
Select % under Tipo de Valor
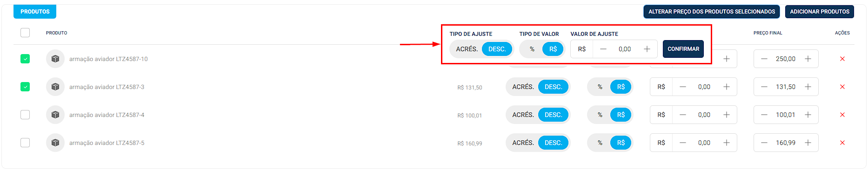coord(532,49)
